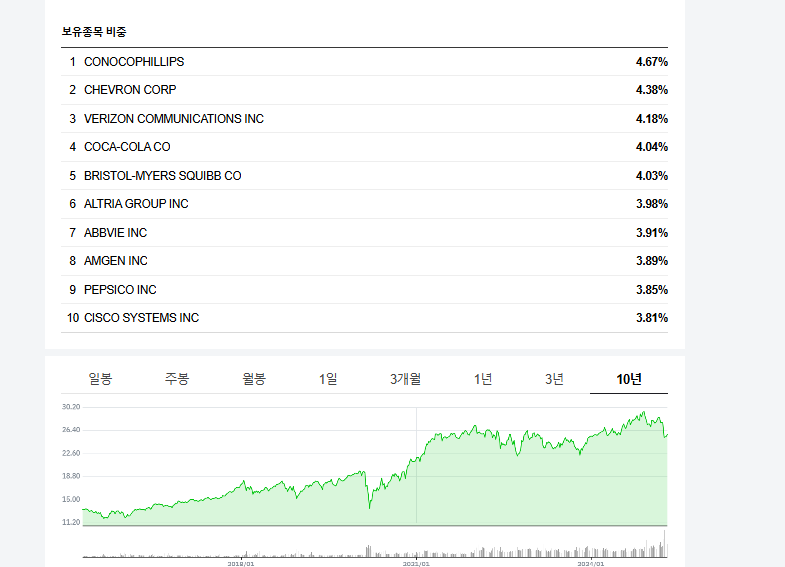Click the 3.98% weight value

[652, 204]
